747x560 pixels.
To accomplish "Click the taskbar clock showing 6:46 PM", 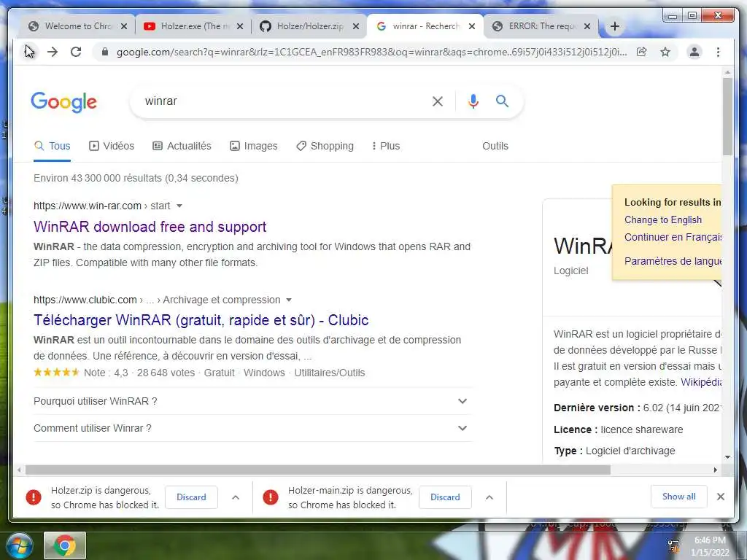I will pyautogui.click(x=710, y=546).
